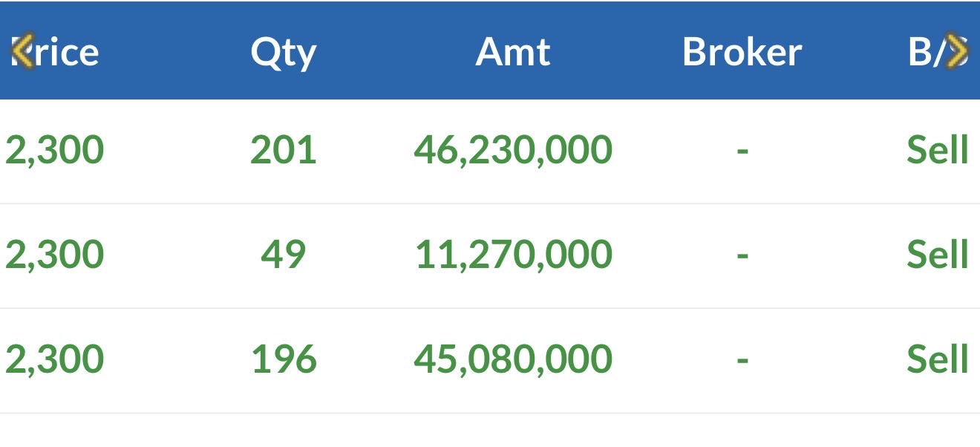The height and width of the screenshot is (447, 980).
Task: Click the Broker column header
Action: 742,52
